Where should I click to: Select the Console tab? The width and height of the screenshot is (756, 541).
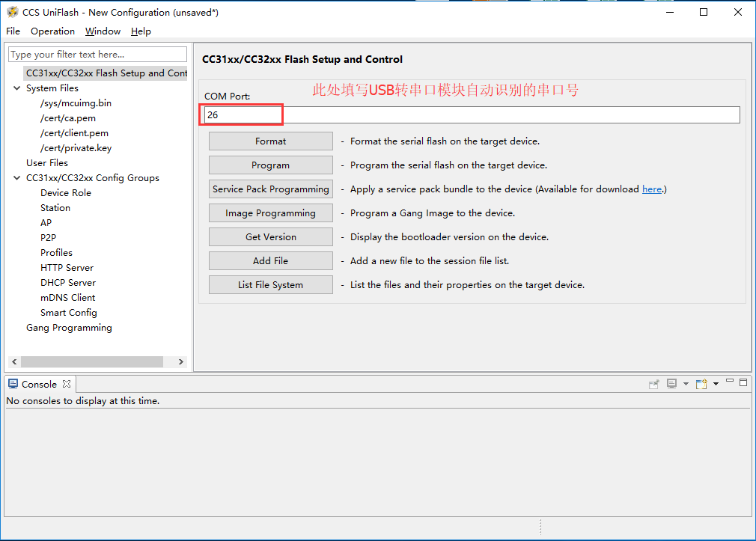tap(40, 384)
